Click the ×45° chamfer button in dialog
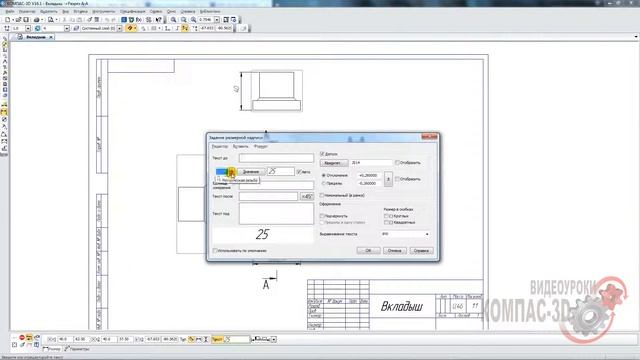The height and width of the screenshot is (360, 640). pos(307,197)
